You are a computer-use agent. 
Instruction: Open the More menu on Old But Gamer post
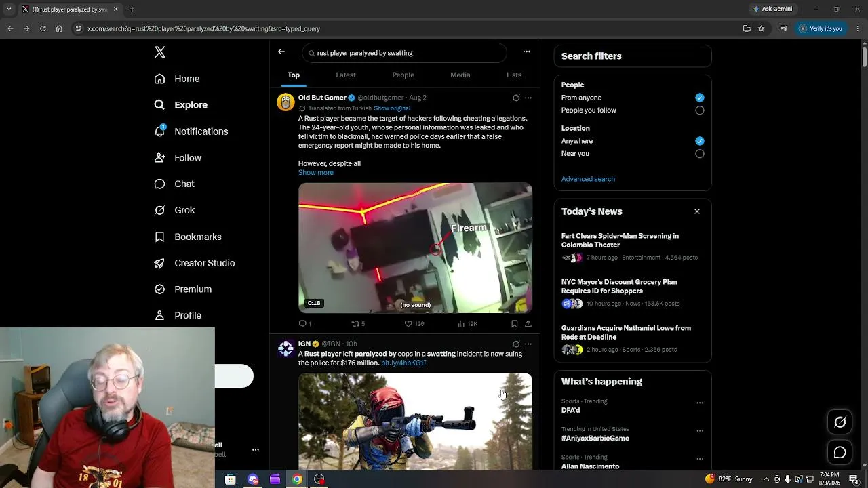pyautogui.click(x=528, y=98)
